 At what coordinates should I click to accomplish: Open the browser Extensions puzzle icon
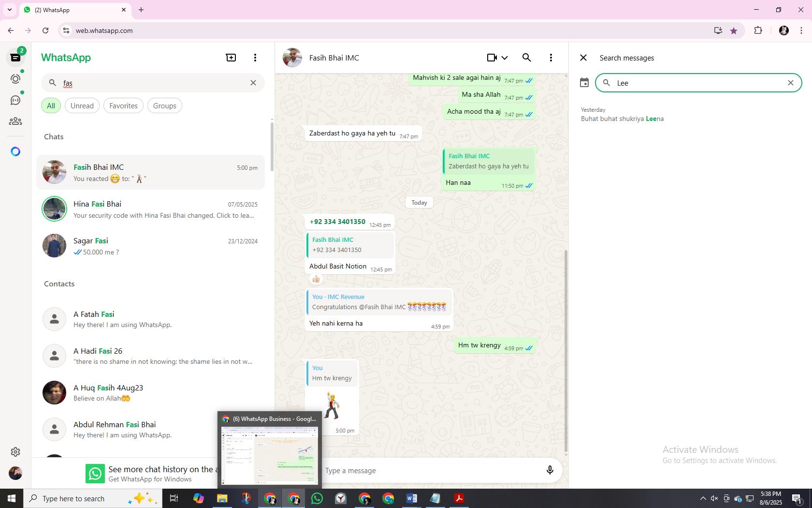coord(758,30)
